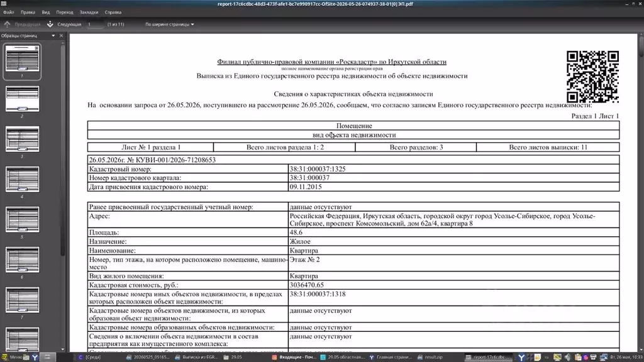Click the thumbnail panel vertical scrollbar

pyautogui.click(x=62, y=150)
